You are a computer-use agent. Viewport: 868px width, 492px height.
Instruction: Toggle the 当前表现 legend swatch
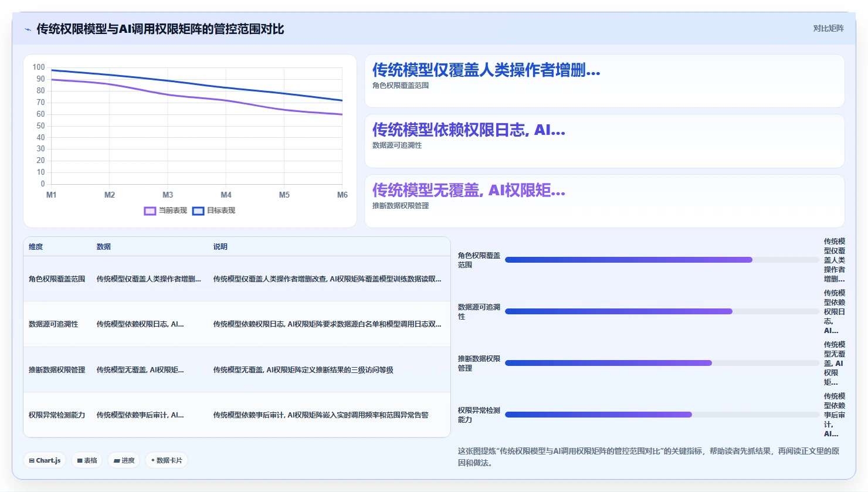coord(150,211)
